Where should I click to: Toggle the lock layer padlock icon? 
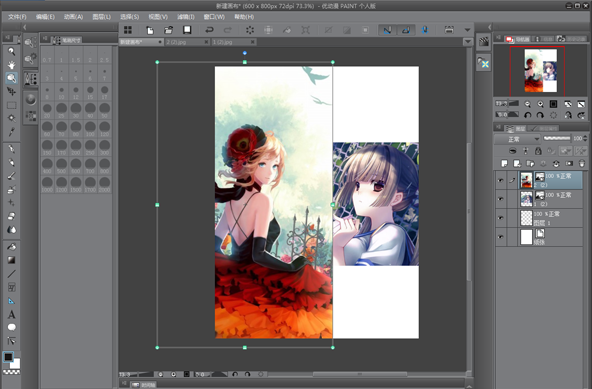coord(538,151)
